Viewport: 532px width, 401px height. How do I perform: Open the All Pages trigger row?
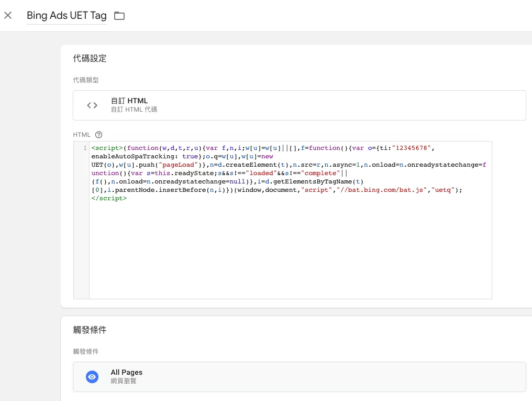coord(300,377)
